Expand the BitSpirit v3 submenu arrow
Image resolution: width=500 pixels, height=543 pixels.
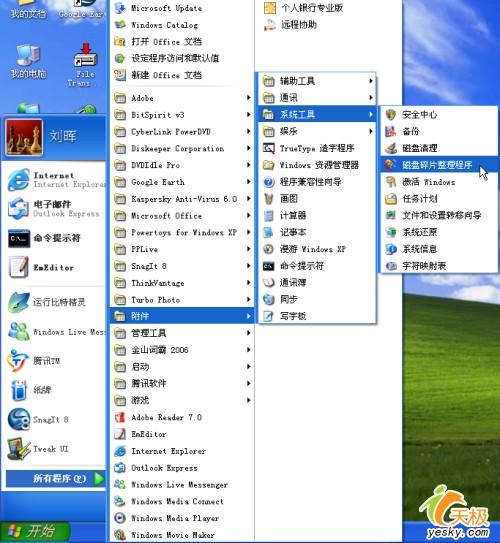coord(248,115)
